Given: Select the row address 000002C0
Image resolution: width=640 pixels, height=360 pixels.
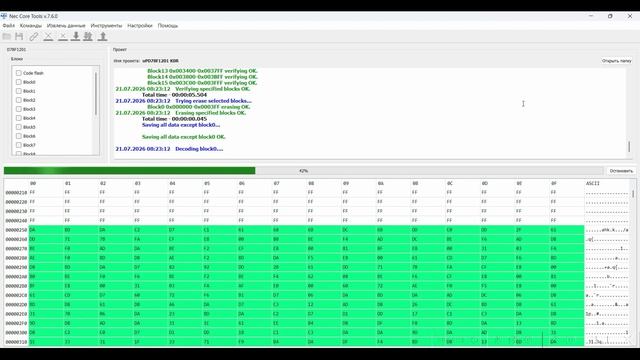Looking at the screenshot, I should [16, 296].
